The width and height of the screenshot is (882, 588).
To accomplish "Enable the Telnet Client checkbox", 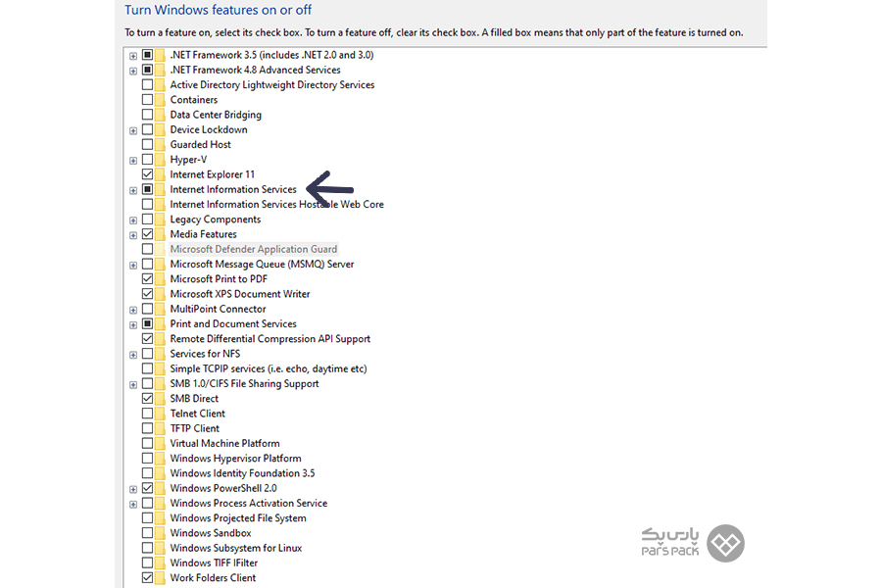I will [147, 414].
